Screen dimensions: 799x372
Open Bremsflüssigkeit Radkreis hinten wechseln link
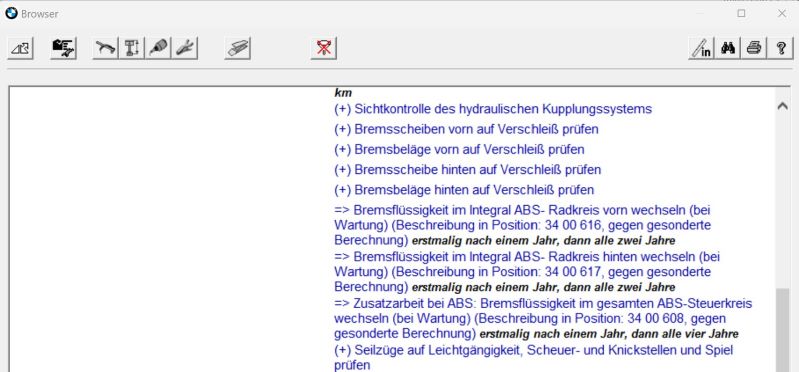527,271
